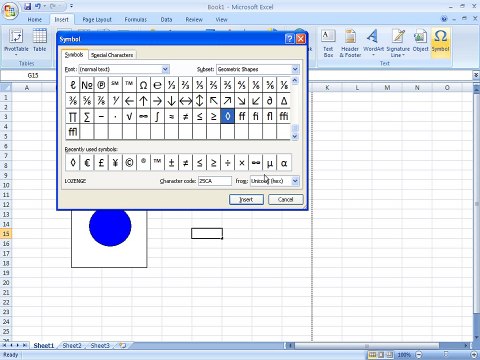The width and height of the screenshot is (480, 360).
Task: Select the numero sign symbol
Action: pos(87,85)
